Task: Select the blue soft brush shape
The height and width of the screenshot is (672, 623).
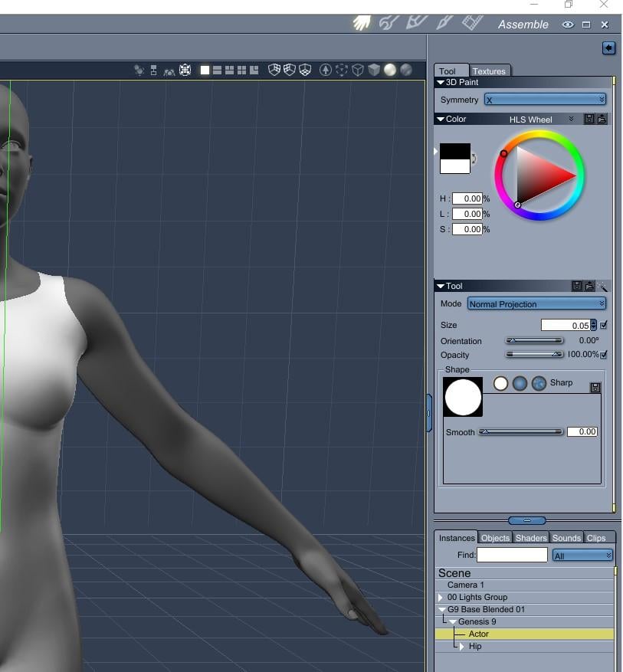Action: tap(520, 383)
